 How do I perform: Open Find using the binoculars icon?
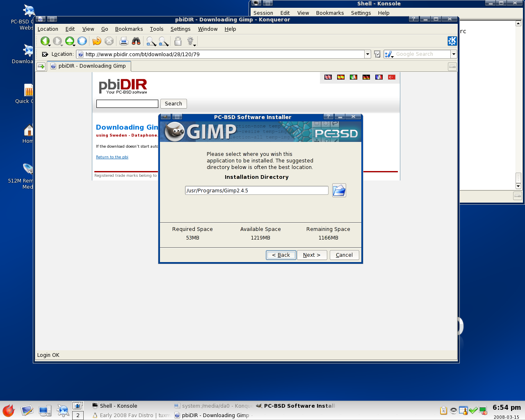[136, 41]
